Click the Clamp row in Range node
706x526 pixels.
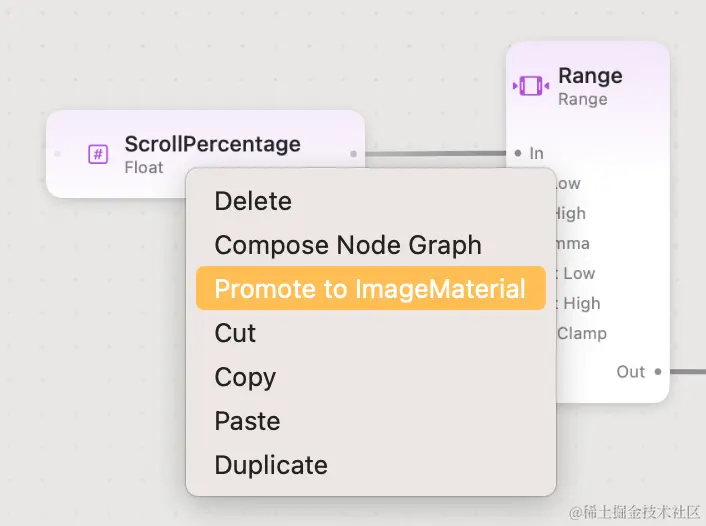click(581, 333)
